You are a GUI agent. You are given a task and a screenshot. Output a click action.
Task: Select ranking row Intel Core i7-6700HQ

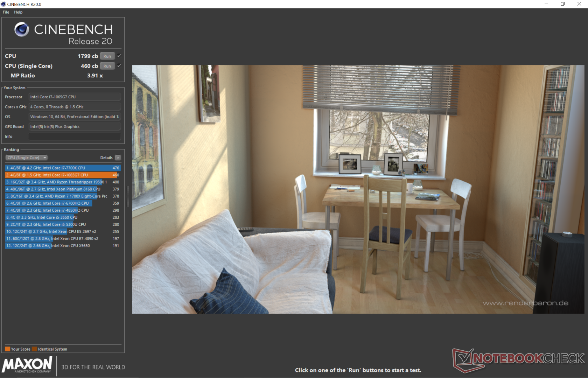point(63,203)
